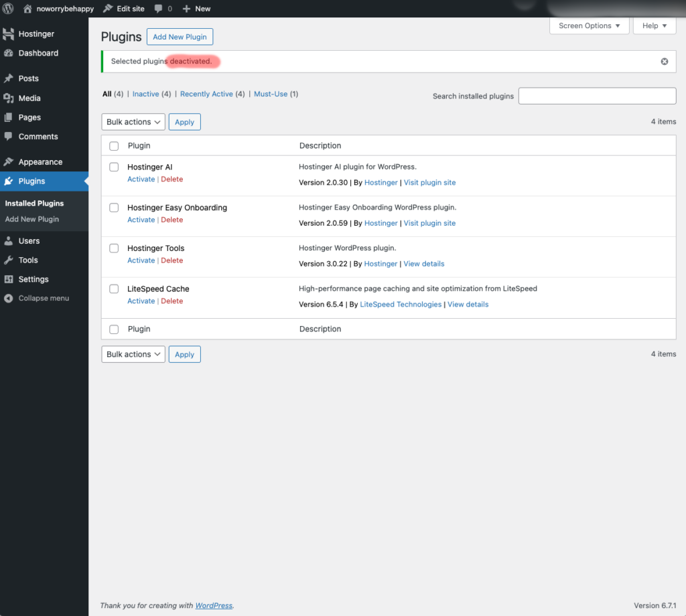Delete the LiteSpeed Cache plugin
The width and height of the screenshot is (686, 616).
click(x=171, y=301)
